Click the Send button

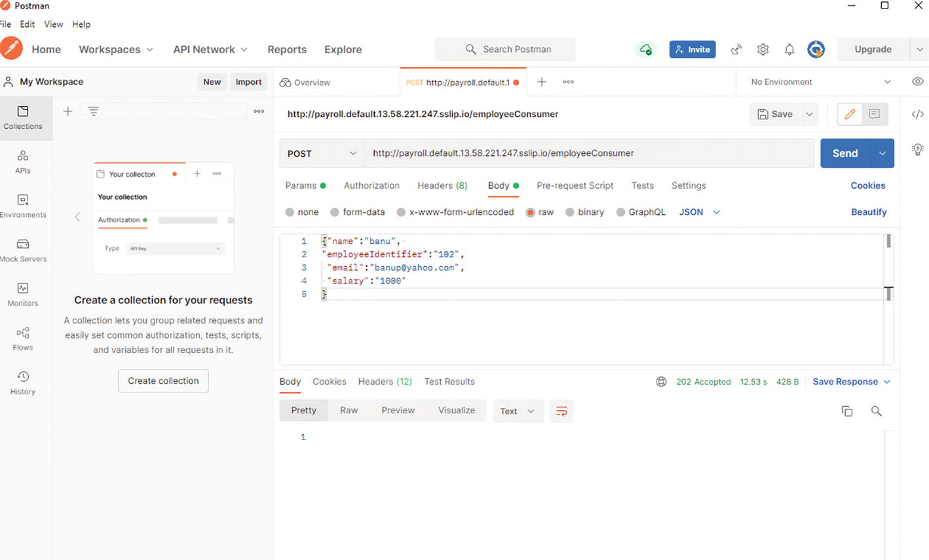click(x=844, y=153)
